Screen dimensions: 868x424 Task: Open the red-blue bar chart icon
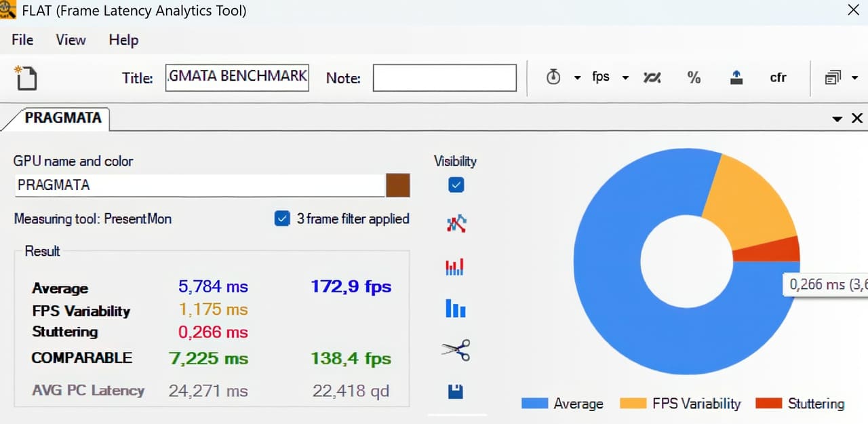pos(456,267)
